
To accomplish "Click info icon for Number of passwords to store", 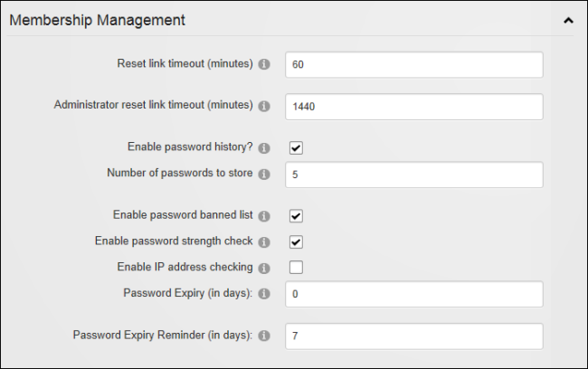I will [264, 175].
